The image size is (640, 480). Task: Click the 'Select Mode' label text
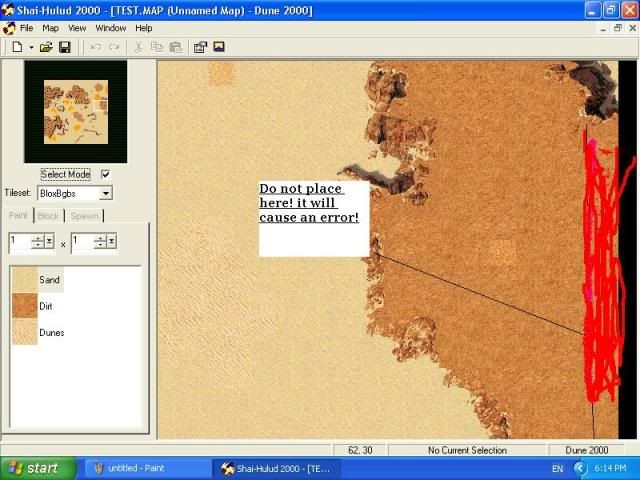66,174
